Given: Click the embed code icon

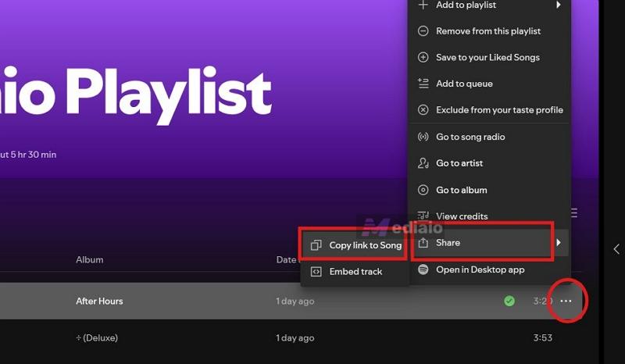Looking at the screenshot, I should point(316,272).
